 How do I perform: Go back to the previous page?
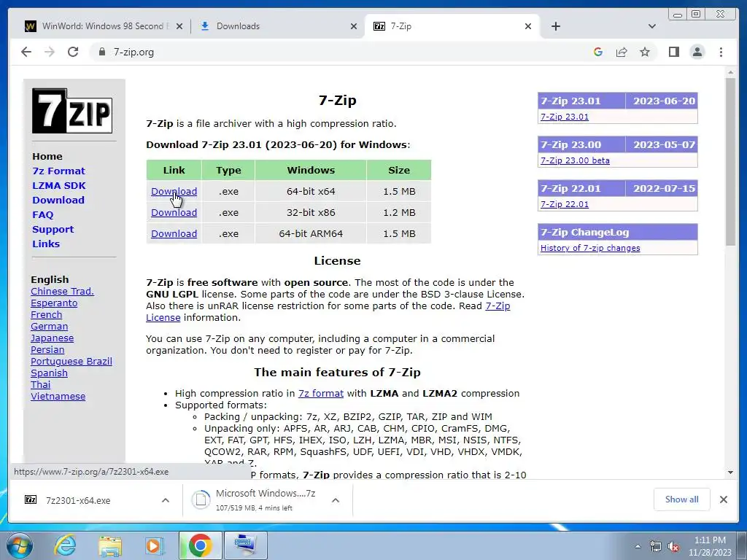(26, 52)
